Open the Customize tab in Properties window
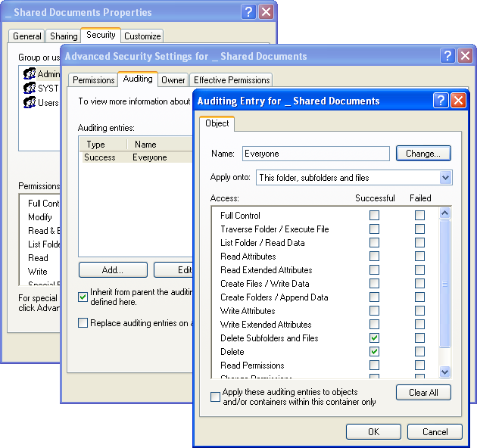Viewport: 477px width, 448px height. (142, 36)
